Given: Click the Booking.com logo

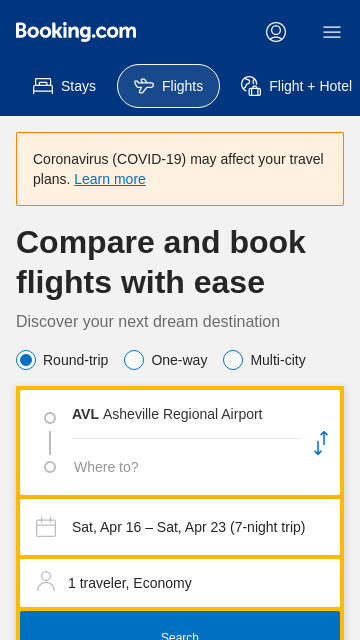Looking at the screenshot, I should click(x=76, y=32).
